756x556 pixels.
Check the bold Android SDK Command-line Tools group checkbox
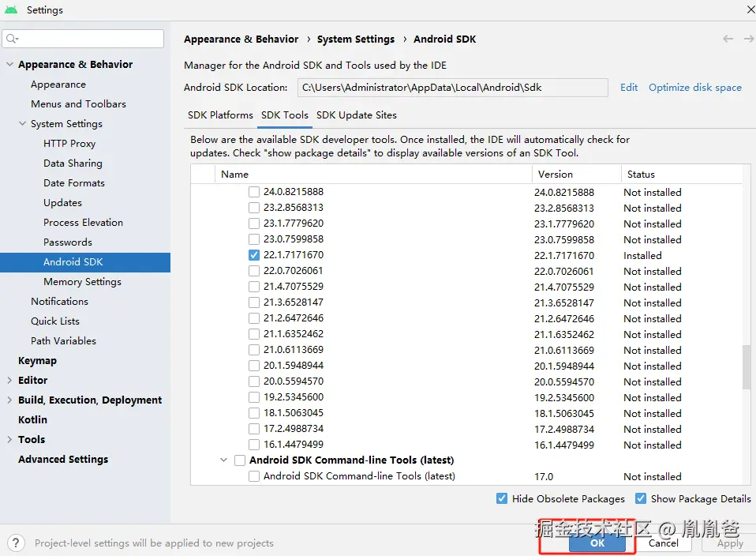tap(240, 460)
